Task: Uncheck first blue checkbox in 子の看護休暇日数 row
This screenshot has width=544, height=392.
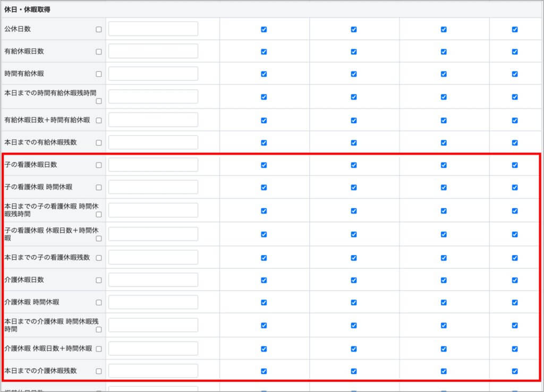Action: (x=263, y=165)
